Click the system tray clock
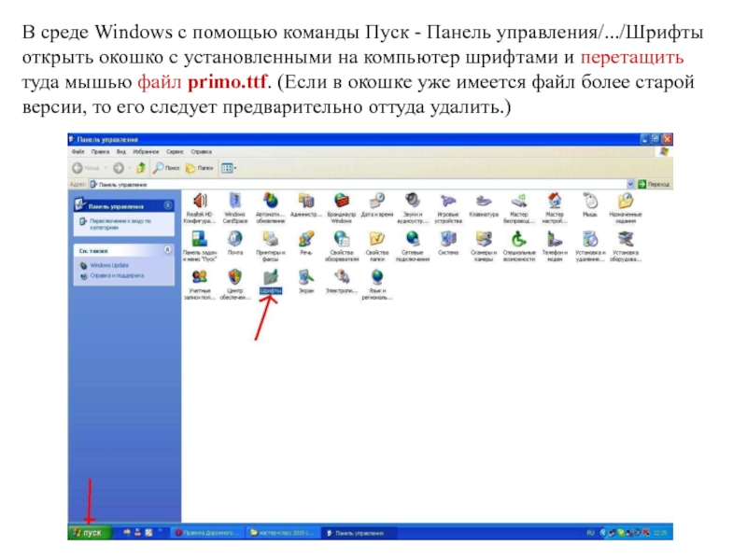This screenshot has height=560, width=747. point(660,533)
